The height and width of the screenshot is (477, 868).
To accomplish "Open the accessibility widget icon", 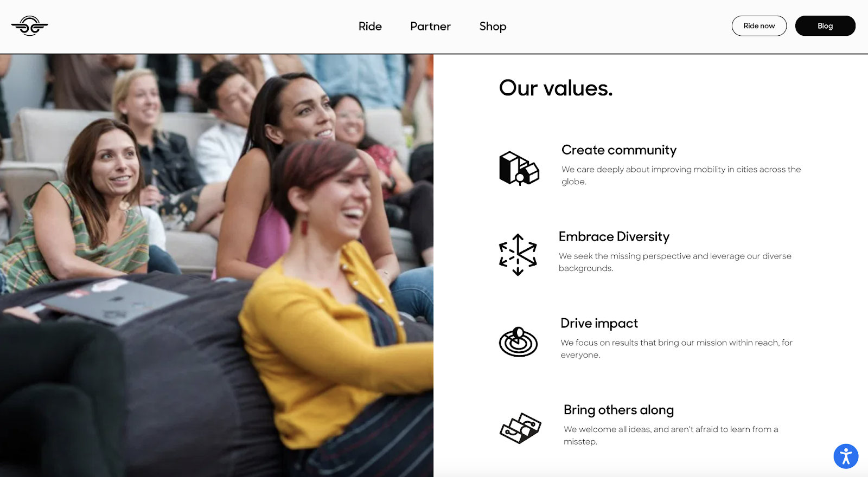I will click(x=846, y=456).
